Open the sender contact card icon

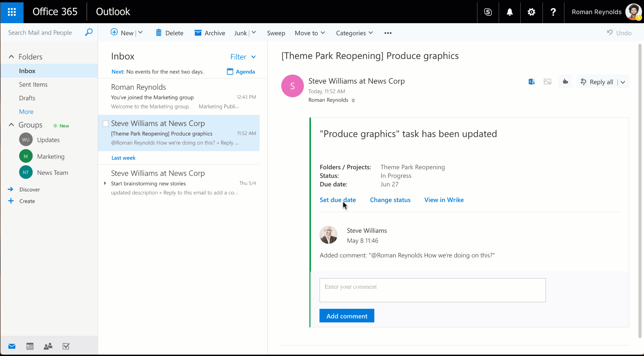coord(531,81)
